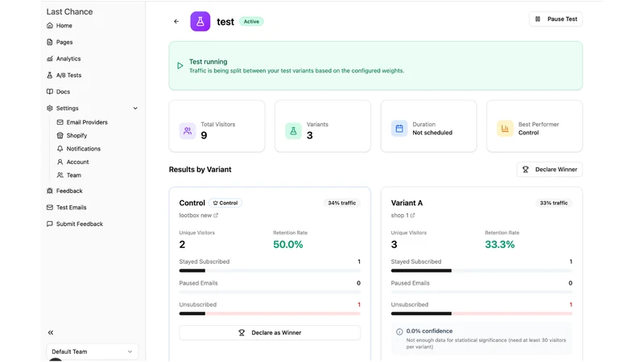Click the Variants flask icon
644x362 pixels.
tap(293, 131)
